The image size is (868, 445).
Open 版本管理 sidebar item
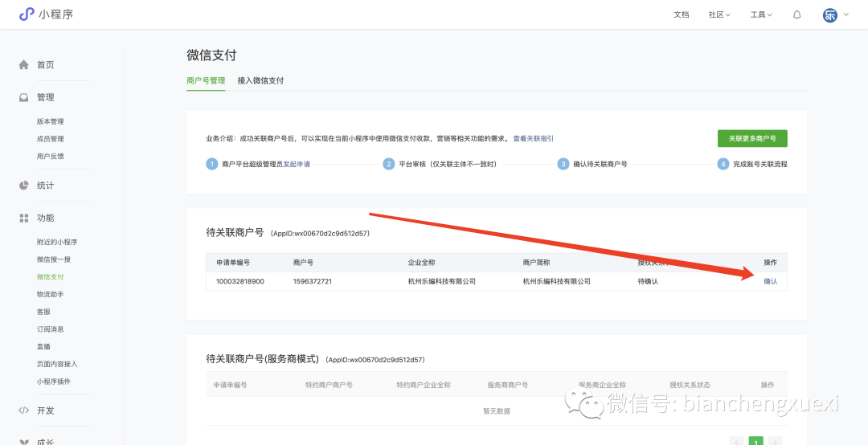51,121
